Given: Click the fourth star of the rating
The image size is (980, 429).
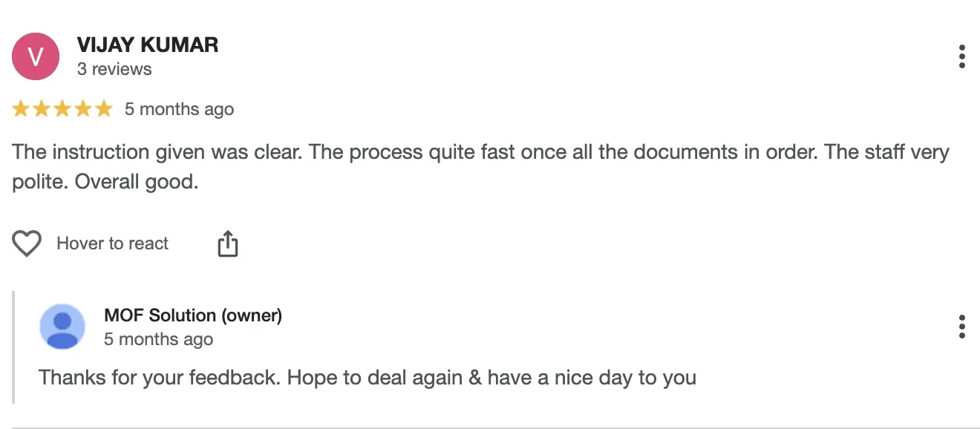Looking at the screenshot, I should (83, 109).
